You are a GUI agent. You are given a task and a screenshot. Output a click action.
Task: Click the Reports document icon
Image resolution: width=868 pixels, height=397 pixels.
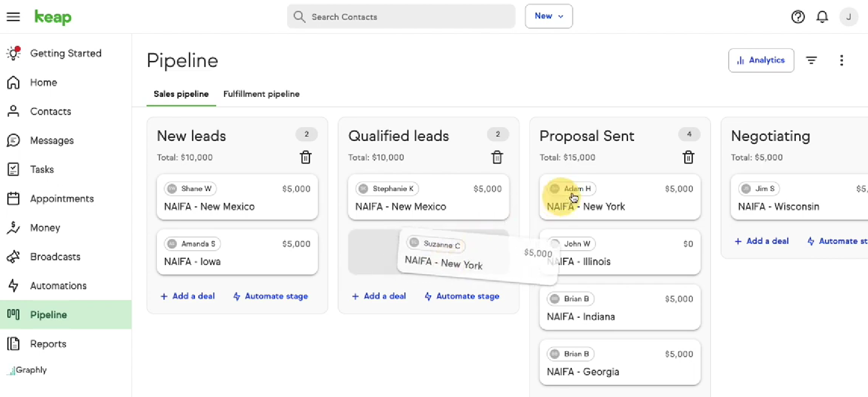14,344
